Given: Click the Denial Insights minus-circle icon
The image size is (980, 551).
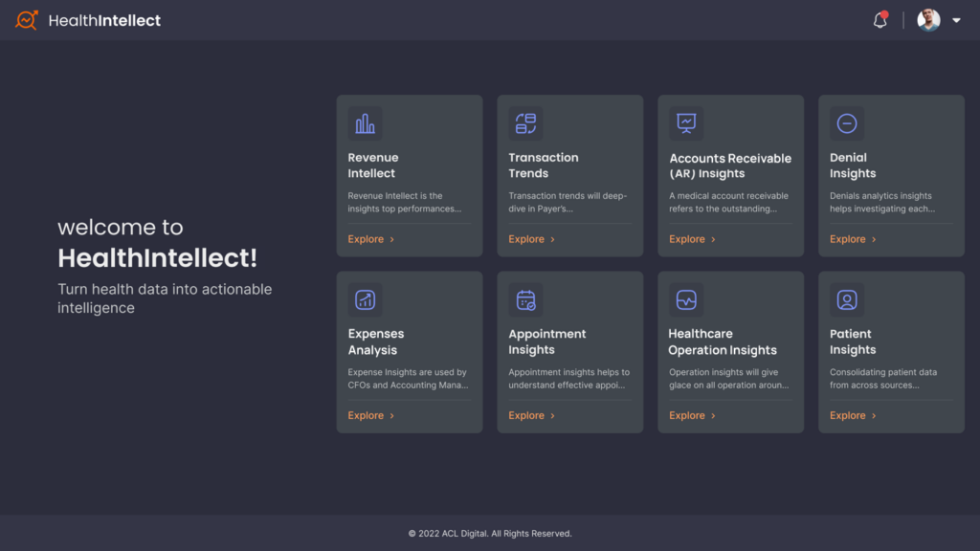Looking at the screenshot, I should [847, 123].
